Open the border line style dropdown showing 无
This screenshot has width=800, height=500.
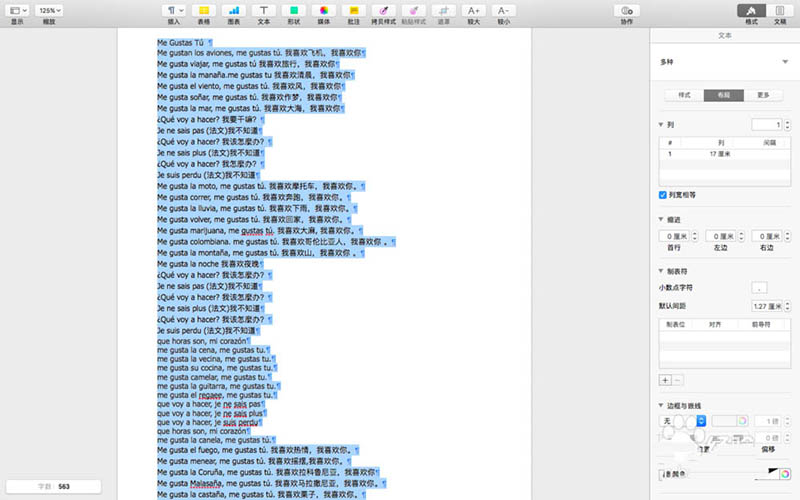(683, 420)
